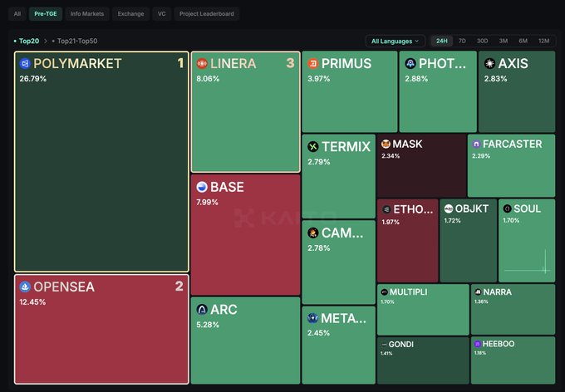Screen dimensions: 565x392
Task: Click the Farcaster logo icon
Action: (x=476, y=145)
